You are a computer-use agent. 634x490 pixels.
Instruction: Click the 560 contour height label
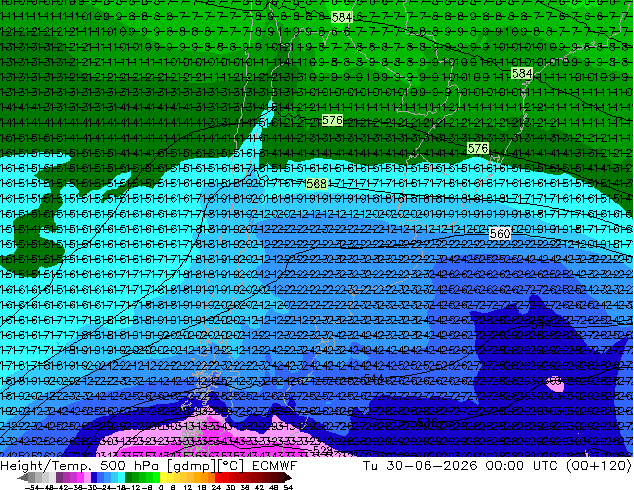click(500, 234)
